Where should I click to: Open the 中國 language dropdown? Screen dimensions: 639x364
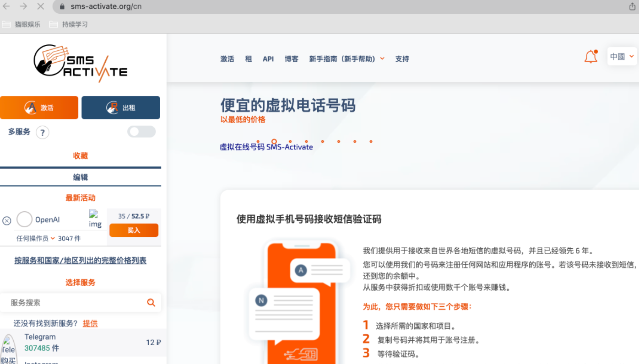622,56
